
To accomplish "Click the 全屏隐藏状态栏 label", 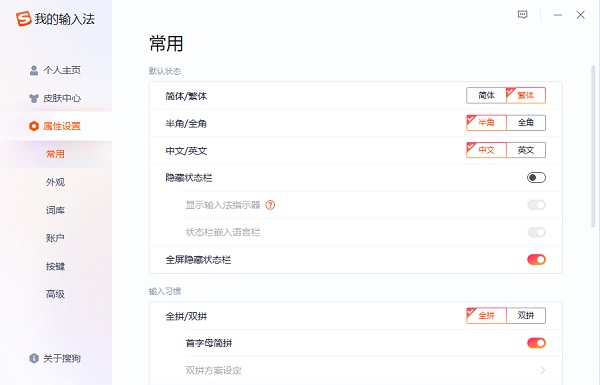I will (x=198, y=260).
